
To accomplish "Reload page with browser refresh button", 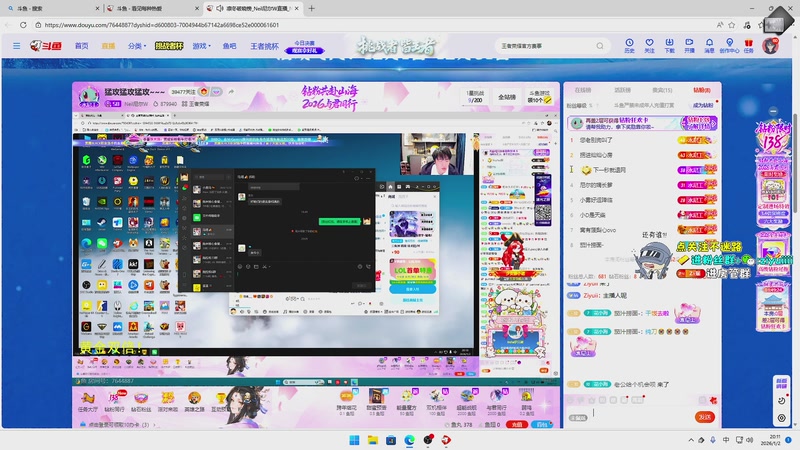I will [23, 24].
